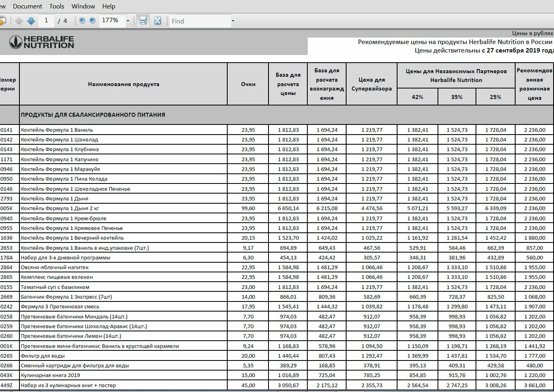Click price 6 650,14 in base price column

pyautogui.click(x=288, y=208)
